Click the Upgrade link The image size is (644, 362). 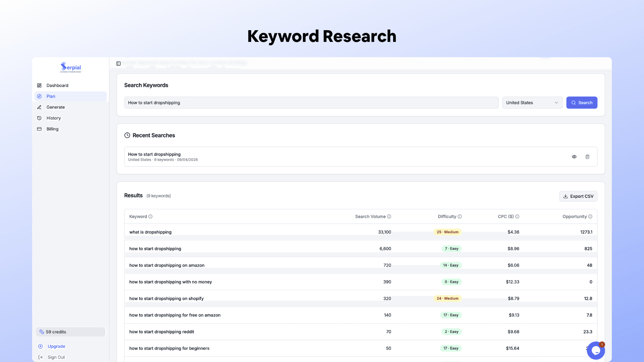(56, 346)
